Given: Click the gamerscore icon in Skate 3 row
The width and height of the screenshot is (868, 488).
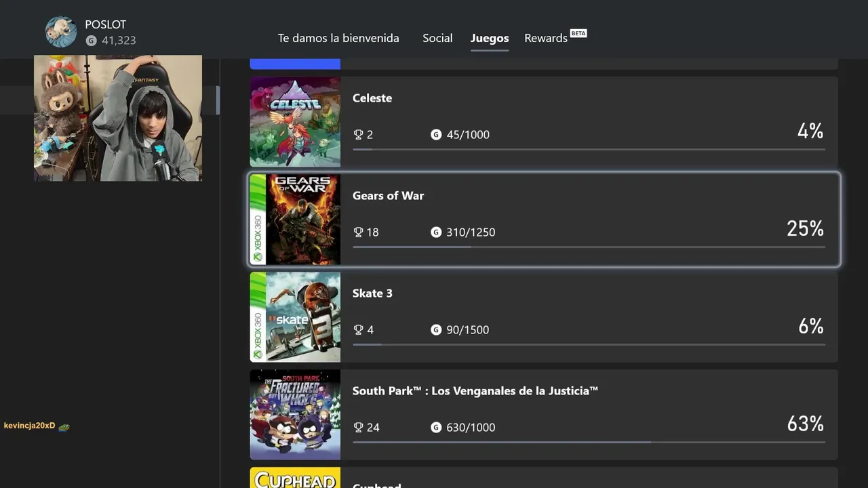Looking at the screenshot, I should 436,329.
